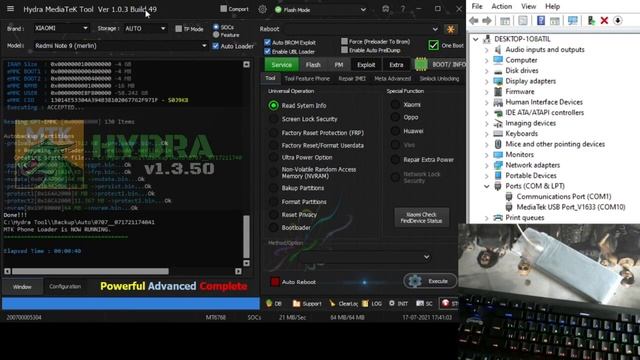Open the Method/Option dropdown

pyautogui.click(x=365, y=257)
